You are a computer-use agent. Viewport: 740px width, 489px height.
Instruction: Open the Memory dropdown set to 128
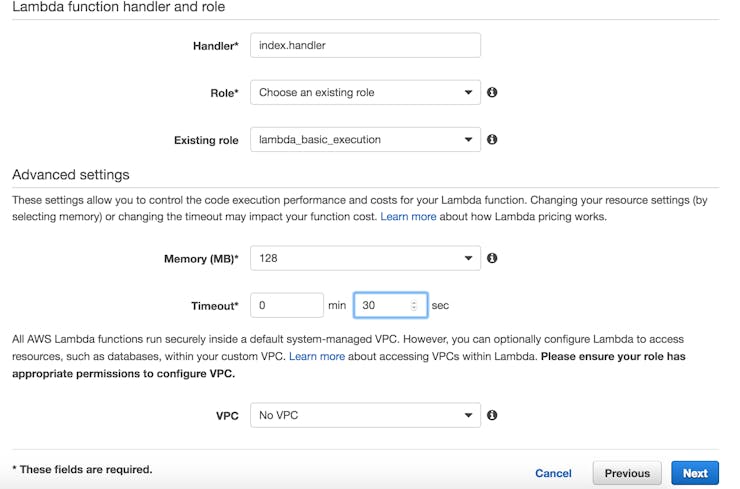tap(365, 258)
